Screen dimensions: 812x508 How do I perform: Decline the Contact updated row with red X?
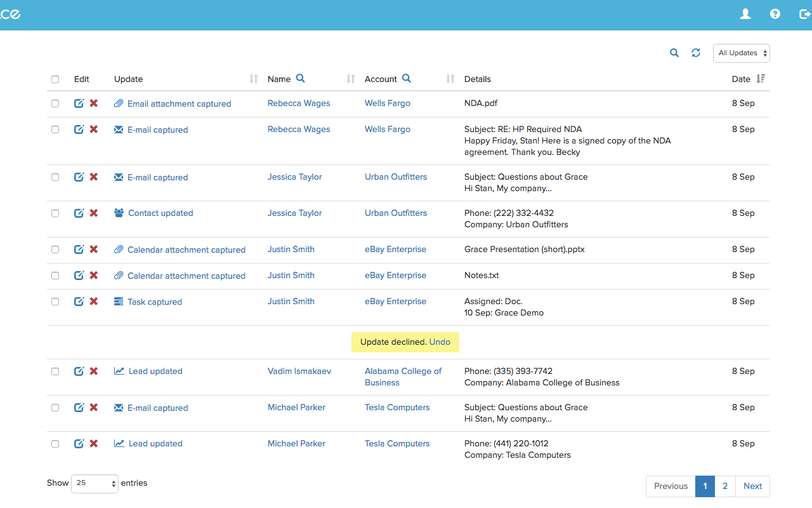click(94, 213)
